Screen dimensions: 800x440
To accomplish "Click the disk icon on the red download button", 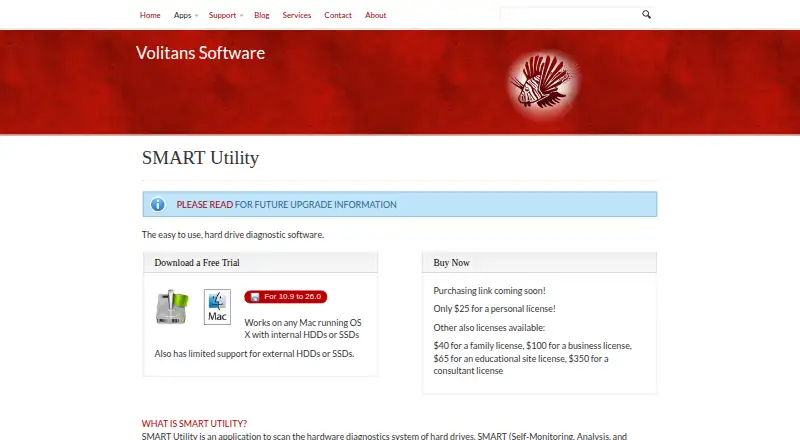I will [x=255, y=297].
